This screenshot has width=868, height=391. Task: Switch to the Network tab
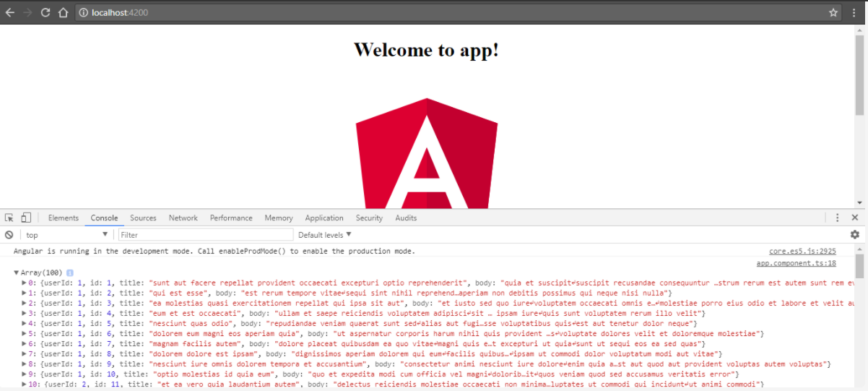183,218
